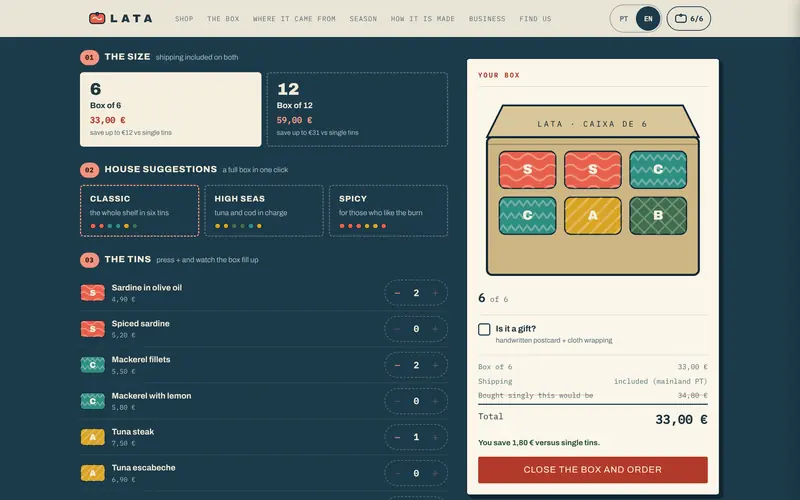Choose the Box of 12 size option
800x500 pixels.
point(357,109)
